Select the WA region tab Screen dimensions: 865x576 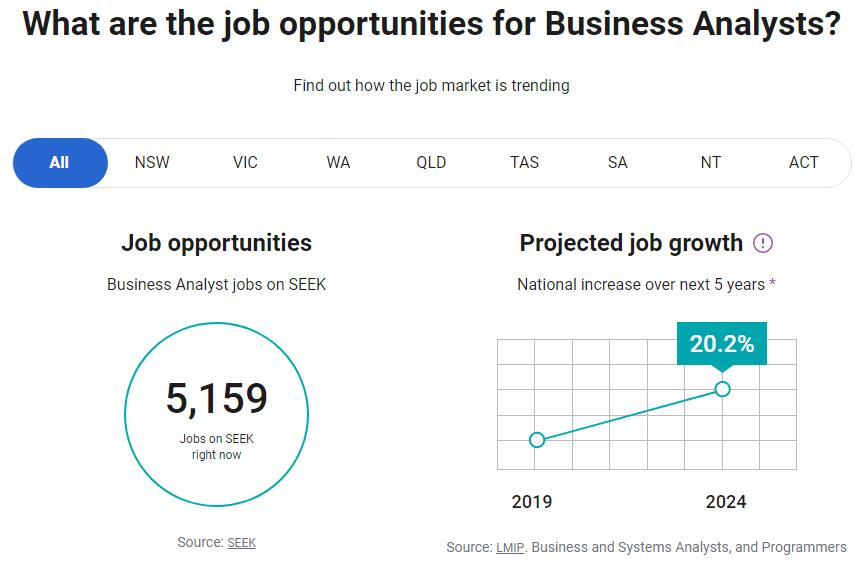pyautogui.click(x=338, y=163)
